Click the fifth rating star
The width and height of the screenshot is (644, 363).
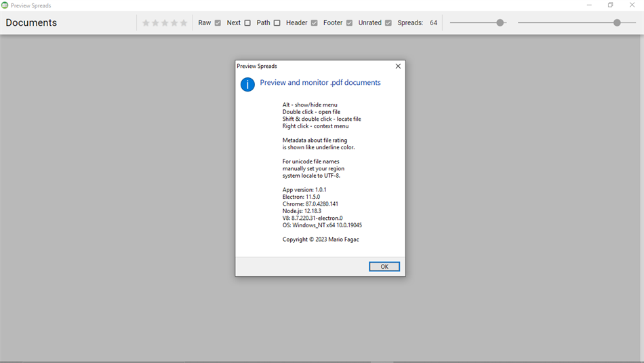click(184, 23)
